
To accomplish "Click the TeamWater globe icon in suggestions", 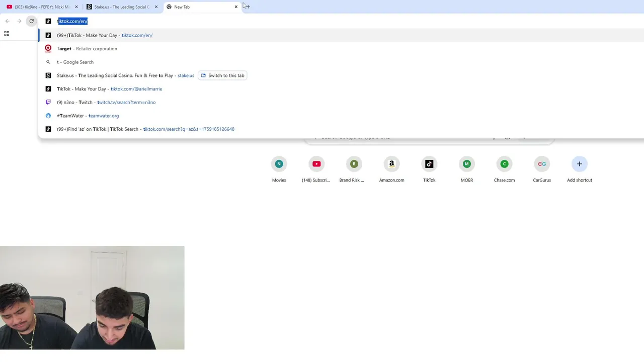I will (x=48, y=116).
